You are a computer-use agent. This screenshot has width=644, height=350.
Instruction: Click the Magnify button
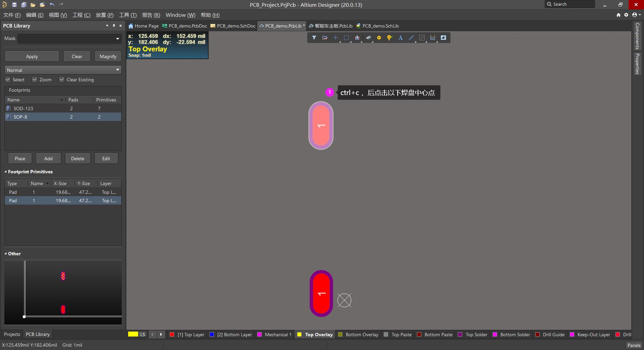(x=108, y=56)
